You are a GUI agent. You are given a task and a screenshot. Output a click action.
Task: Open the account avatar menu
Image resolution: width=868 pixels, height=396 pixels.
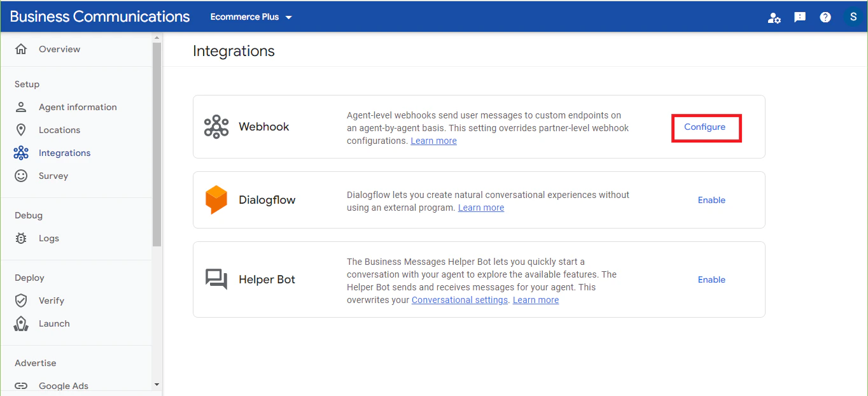click(853, 17)
